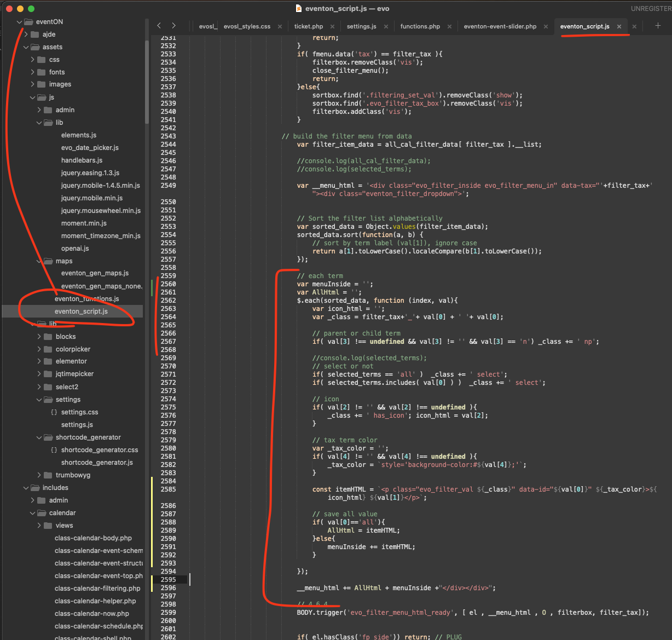Click the forward navigation arrow in tab bar
This screenshot has width=672, height=640.
173,26
